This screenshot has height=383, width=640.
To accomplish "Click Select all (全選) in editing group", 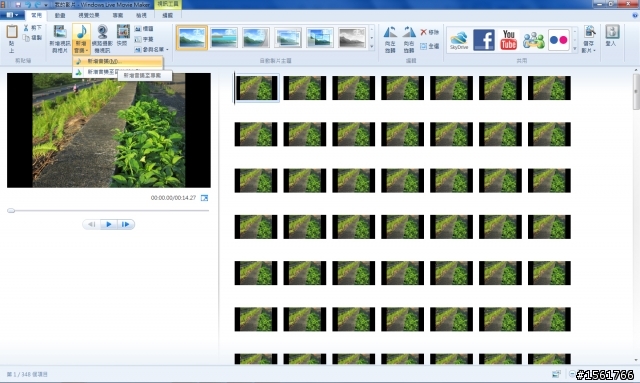I will tap(429, 46).
